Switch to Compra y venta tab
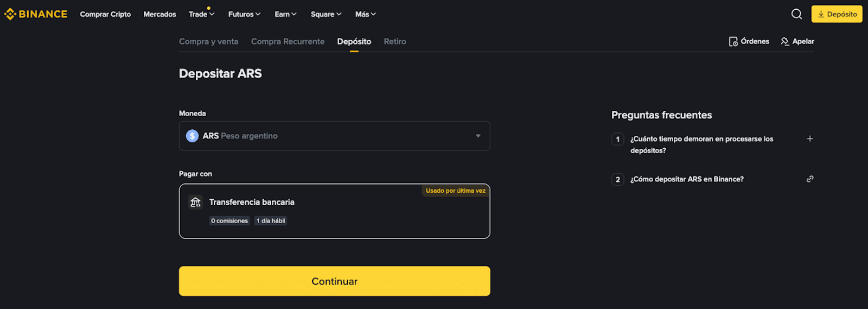Screen dimensions: 868x309 coord(208,42)
